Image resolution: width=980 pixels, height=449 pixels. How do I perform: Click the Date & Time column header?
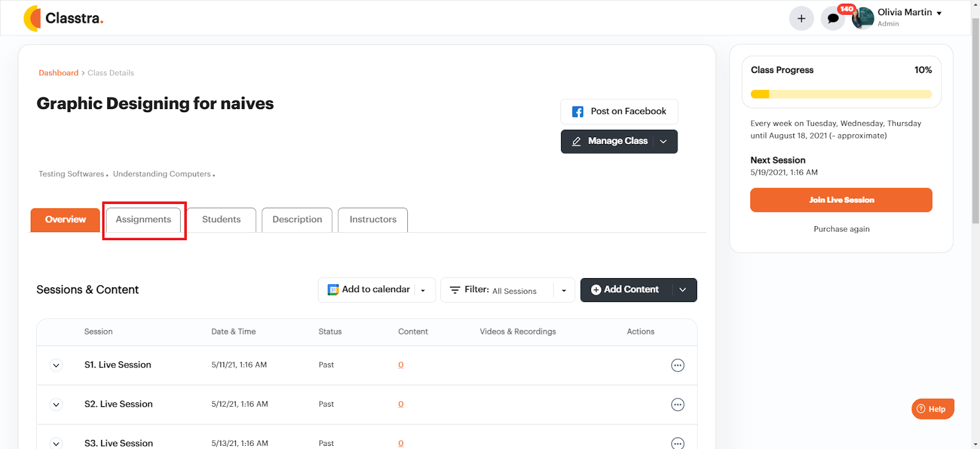coord(233,332)
